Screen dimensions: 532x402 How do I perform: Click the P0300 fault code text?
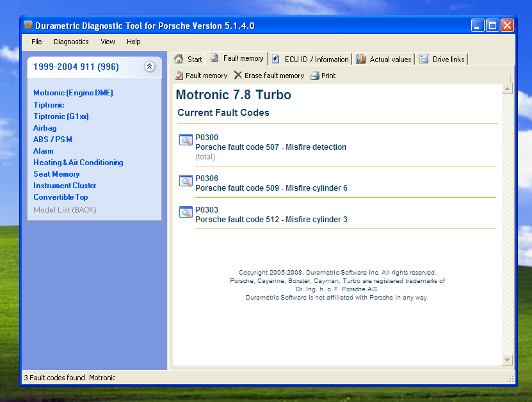click(207, 138)
